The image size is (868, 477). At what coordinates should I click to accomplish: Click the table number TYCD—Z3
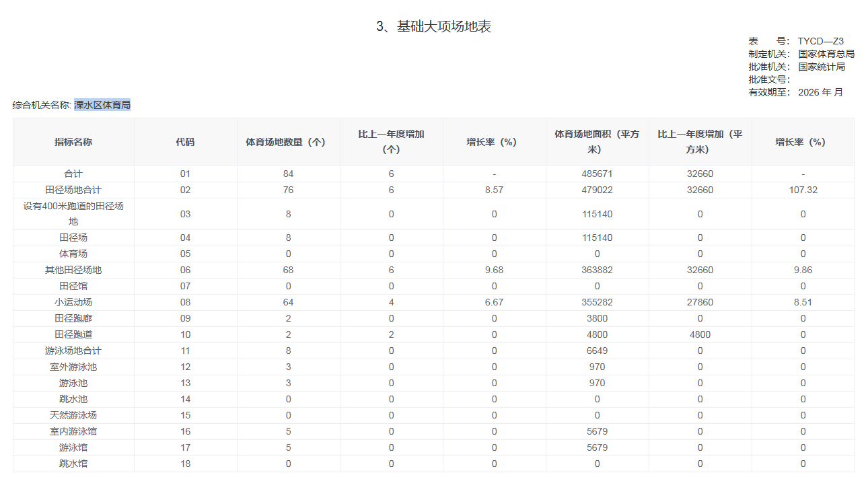pyautogui.click(x=820, y=41)
